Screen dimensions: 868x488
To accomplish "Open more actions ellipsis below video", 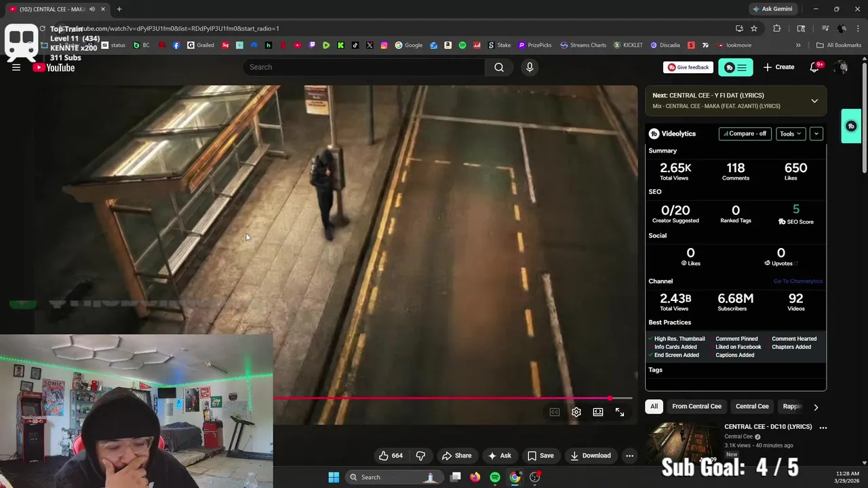I will [x=629, y=455].
